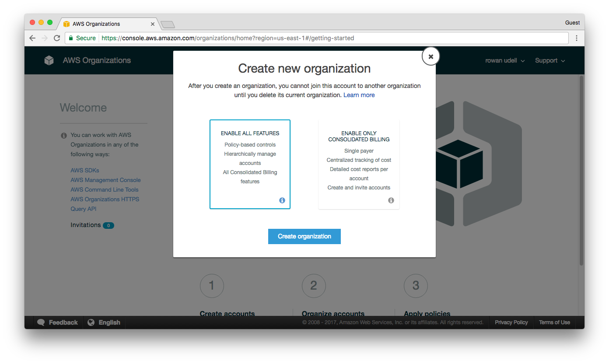Screen dimensions: 609x364
Task: Click the page vertical scrollbar
Action: [x=581, y=171]
